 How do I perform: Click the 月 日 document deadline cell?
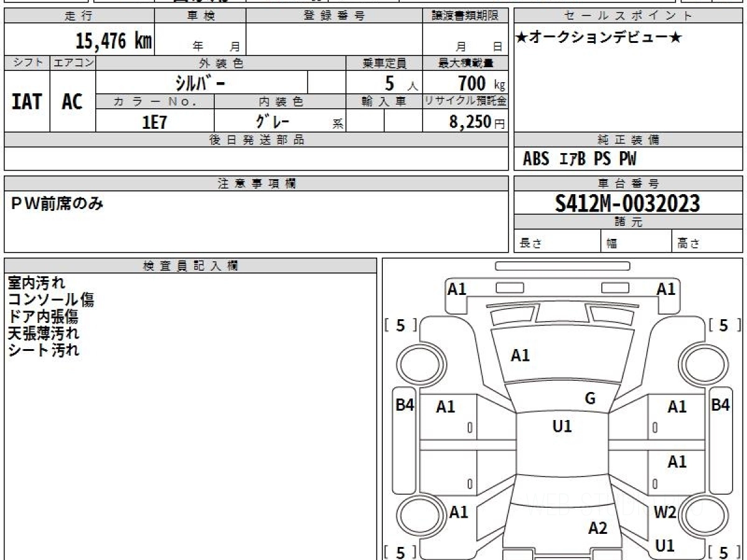click(x=465, y=40)
